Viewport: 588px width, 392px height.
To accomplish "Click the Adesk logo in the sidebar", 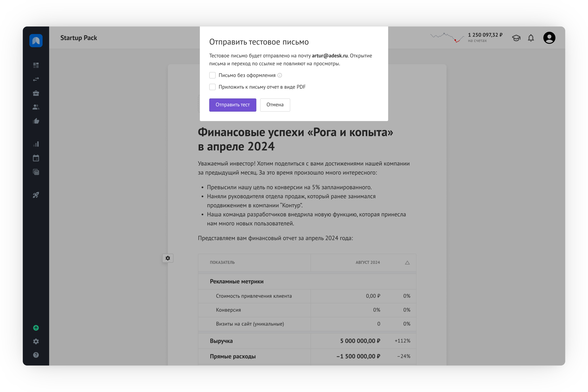I will click(36, 40).
